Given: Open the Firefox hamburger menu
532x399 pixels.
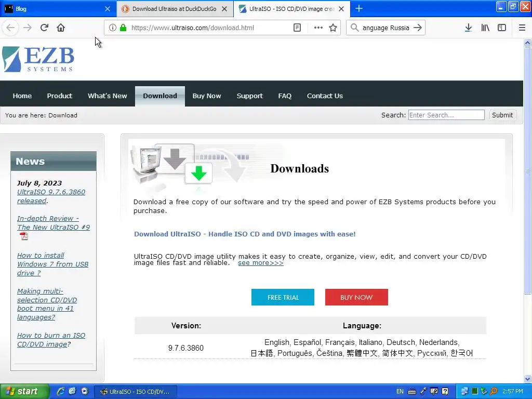Looking at the screenshot, I should [522, 28].
